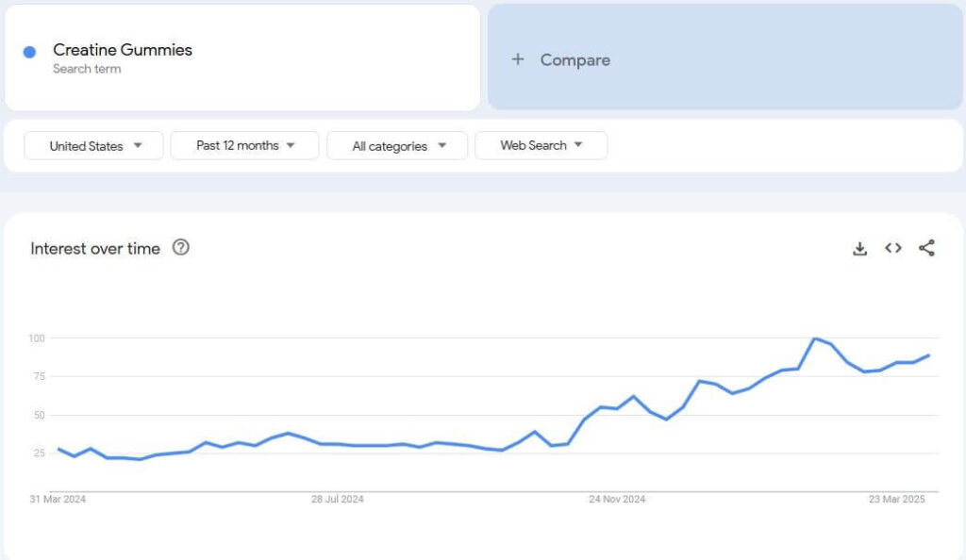
Task: Click the 23 Mar 2025 axis label
Action: coord(897,500)
